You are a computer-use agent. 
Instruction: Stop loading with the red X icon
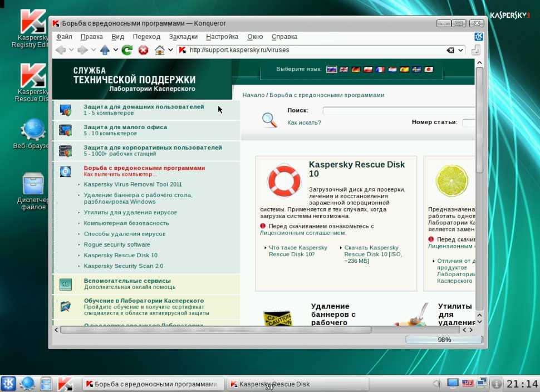pyautogui.click(x=143, y=50)
